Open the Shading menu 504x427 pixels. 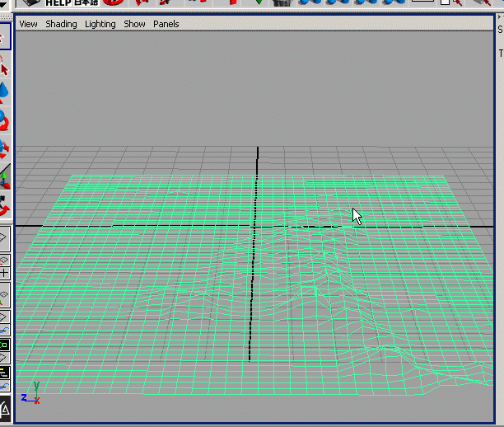61,24
